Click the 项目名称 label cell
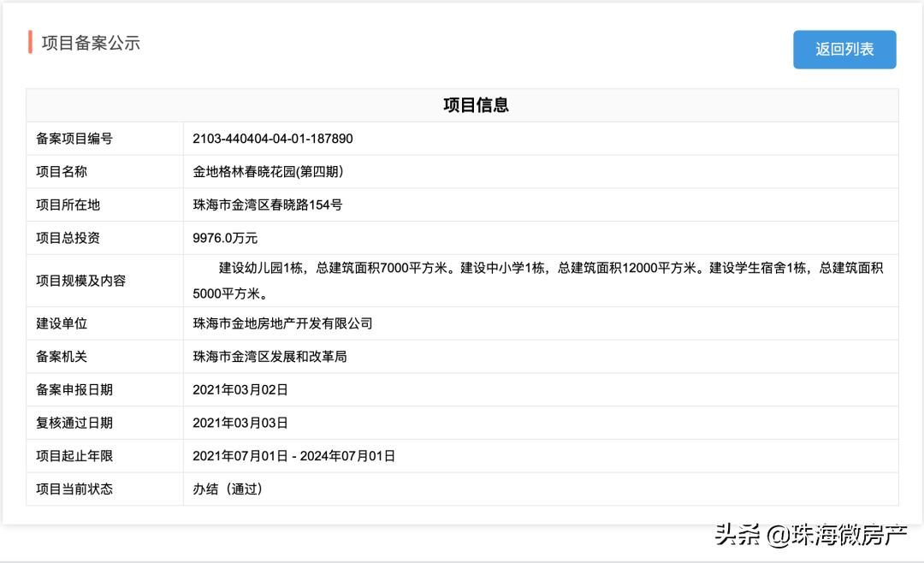This screenshot has height=563, width=924. tap(105, 172)
